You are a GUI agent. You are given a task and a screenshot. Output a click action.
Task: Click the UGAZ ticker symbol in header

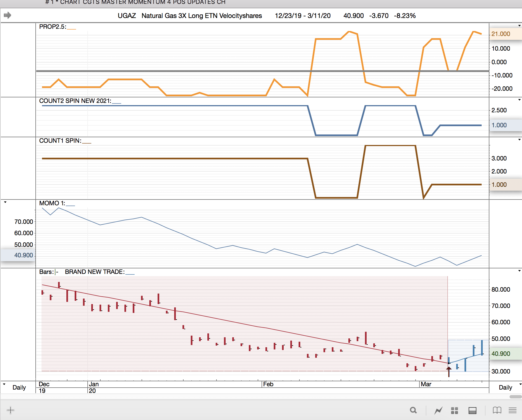point(127,16)
